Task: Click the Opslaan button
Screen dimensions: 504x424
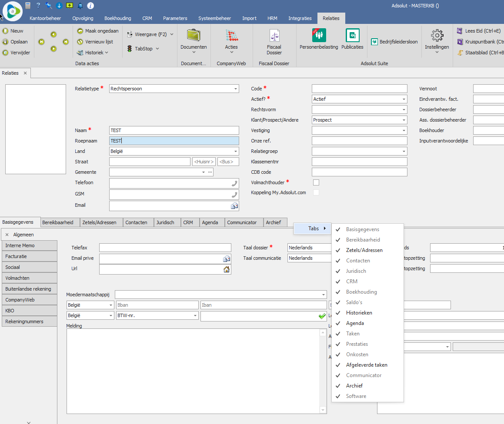Action: [x=19, y=42]
